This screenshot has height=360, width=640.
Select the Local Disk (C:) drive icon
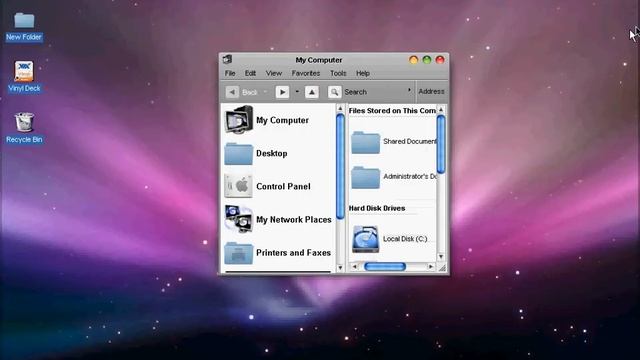pyautogui.click(x=365, y=239)
